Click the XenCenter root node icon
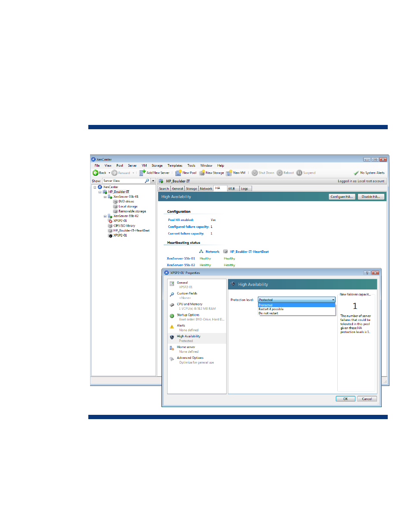411x532 pixels. coord(100,187)
